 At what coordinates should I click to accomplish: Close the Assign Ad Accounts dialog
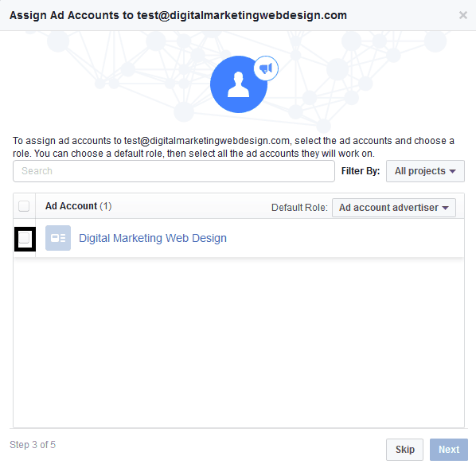tap(462, 15)
